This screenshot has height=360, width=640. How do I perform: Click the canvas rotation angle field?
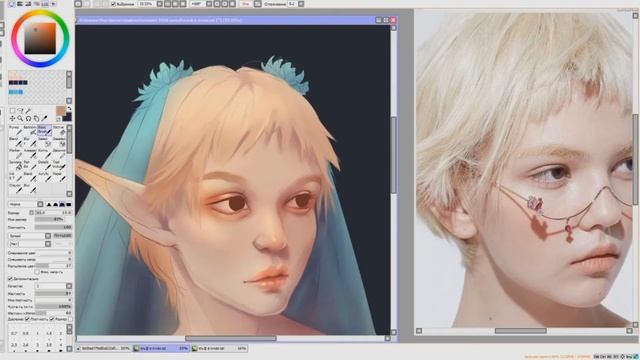tap(197, 4)
